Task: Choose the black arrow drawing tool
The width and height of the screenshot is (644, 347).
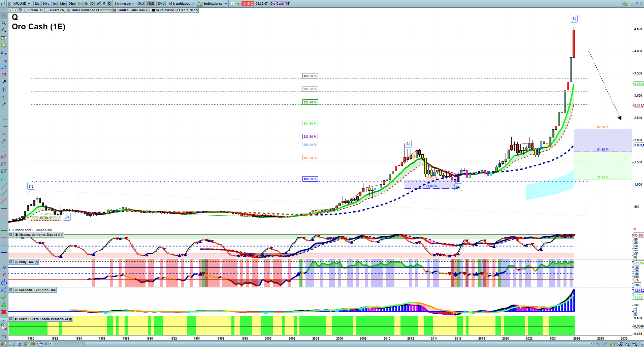Action: [x=4, y=82]
